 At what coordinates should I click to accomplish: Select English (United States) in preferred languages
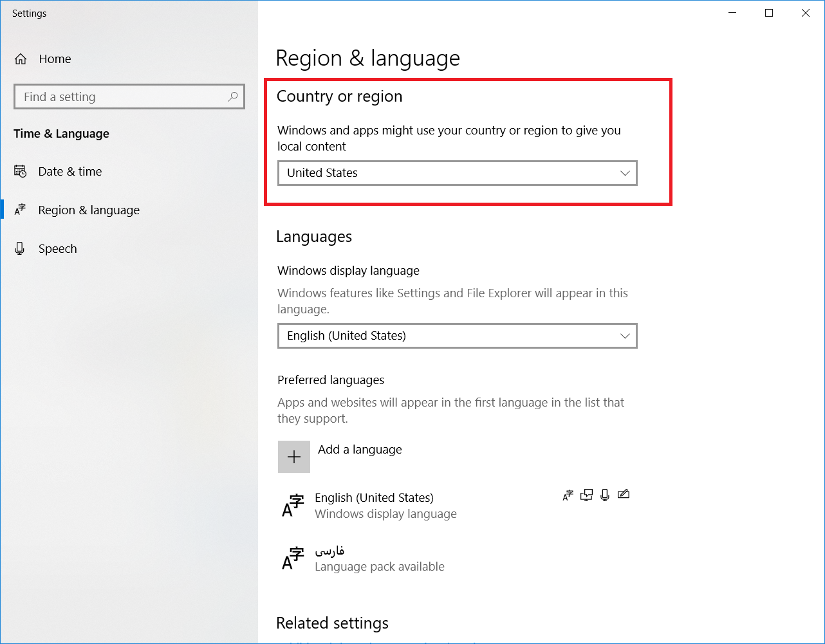click(x=458, y=506)
